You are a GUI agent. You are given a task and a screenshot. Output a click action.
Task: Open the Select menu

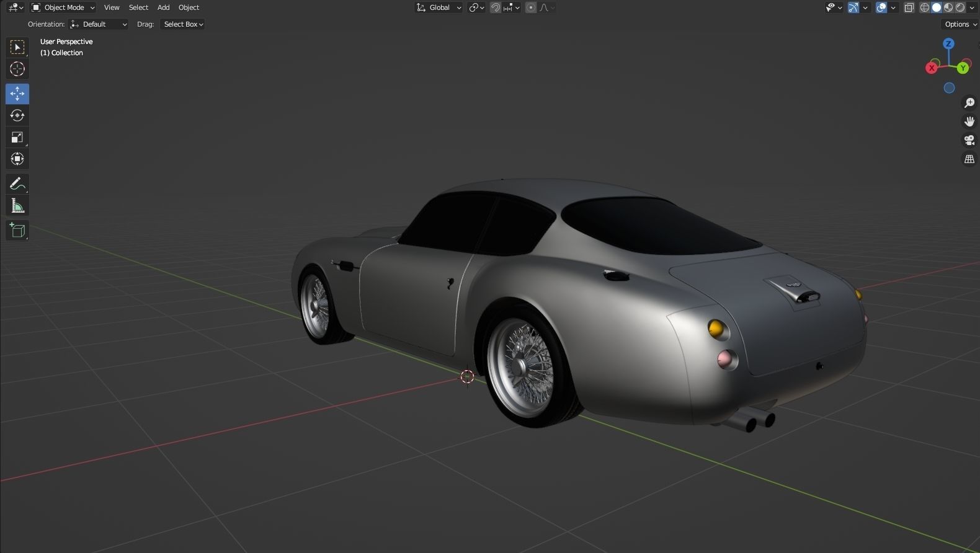(x=138, y=7)
